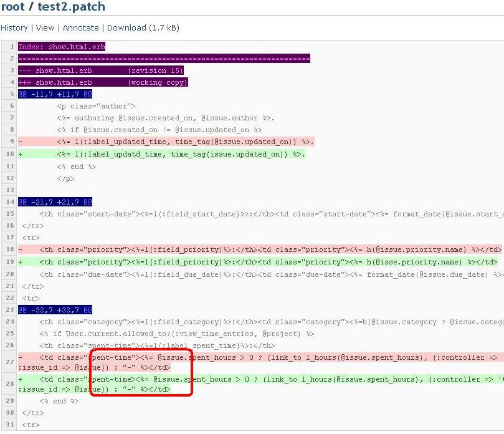Click the added line with label_updatd_time
Screen dimensions: 504x434
tap(162, 154)
